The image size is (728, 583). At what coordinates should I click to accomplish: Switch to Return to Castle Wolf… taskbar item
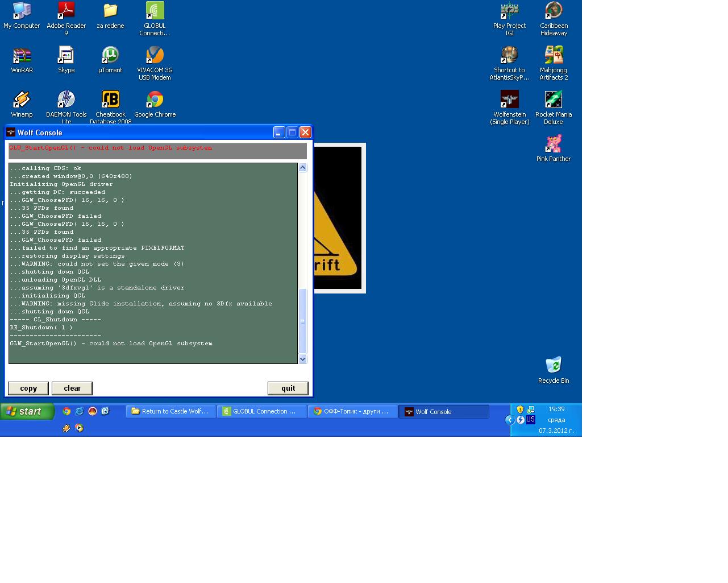[170, 411]
